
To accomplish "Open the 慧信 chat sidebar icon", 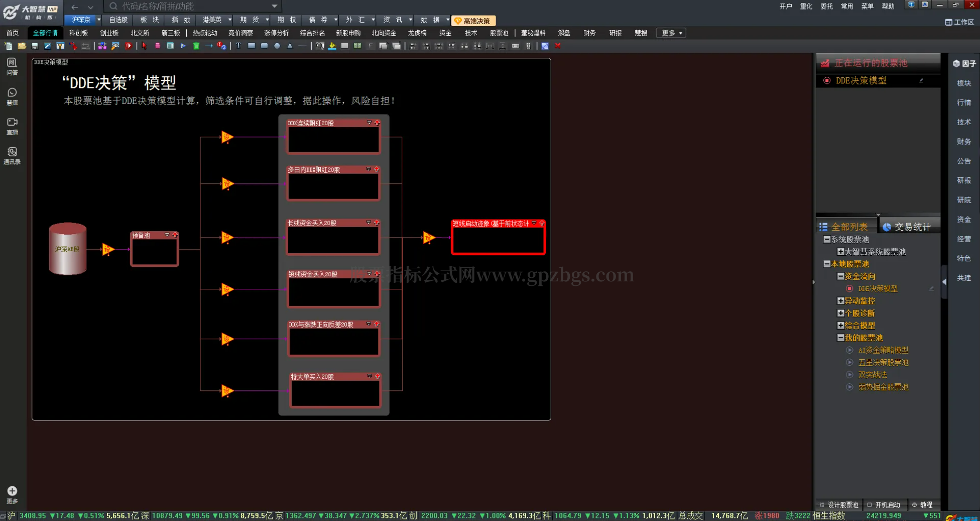I will (12, 96).
